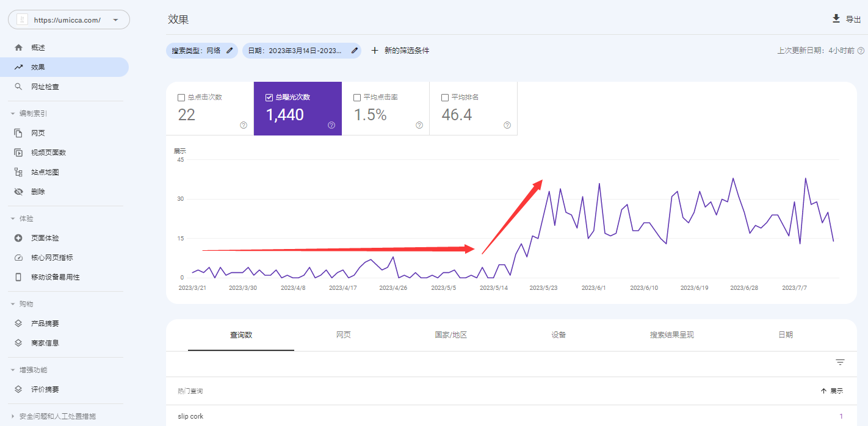This screenshot has width=868, height=426.
Task: Click the help icon beside 上次更新日期
Action: click(x=861, y=51)
